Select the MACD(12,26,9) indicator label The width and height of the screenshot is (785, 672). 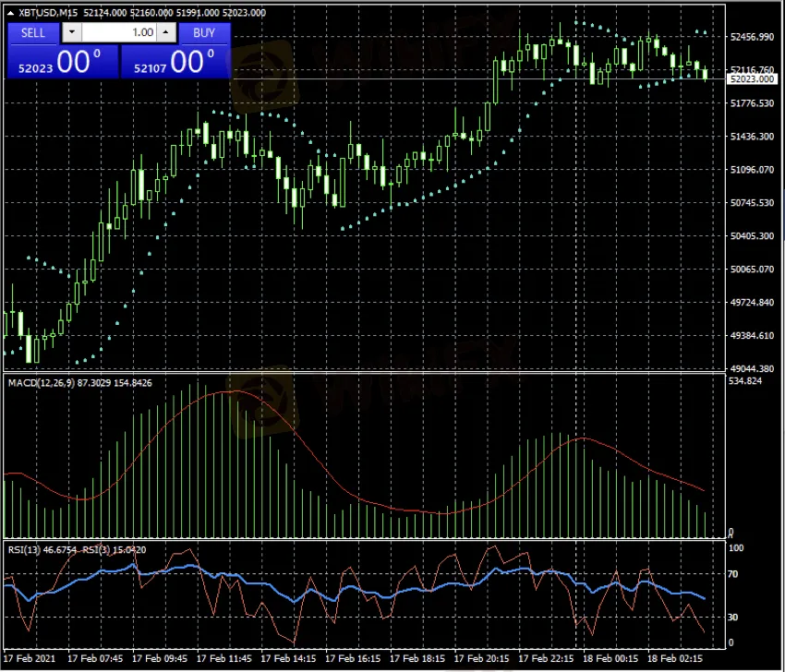[42, 383]
